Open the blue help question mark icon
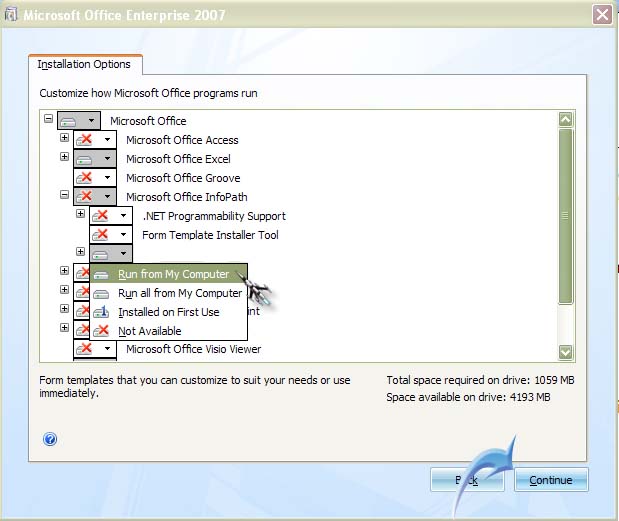This screenshot has height=521, width=619. click(50, 439)
